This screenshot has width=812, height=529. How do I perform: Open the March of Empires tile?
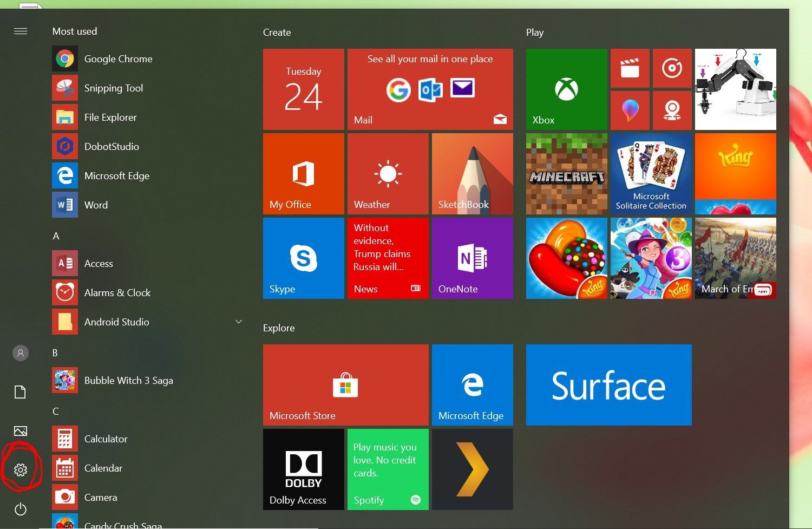point(736,258)
